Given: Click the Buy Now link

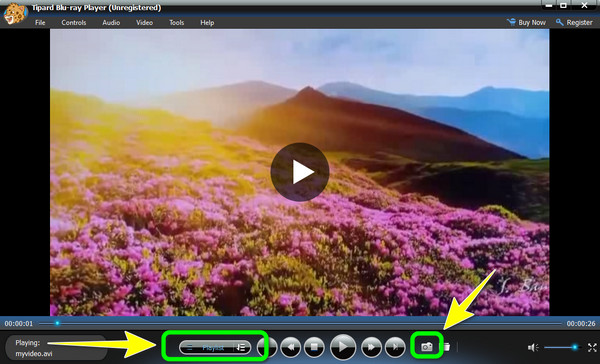Looking at the screenshot, I should pos(526,23).
